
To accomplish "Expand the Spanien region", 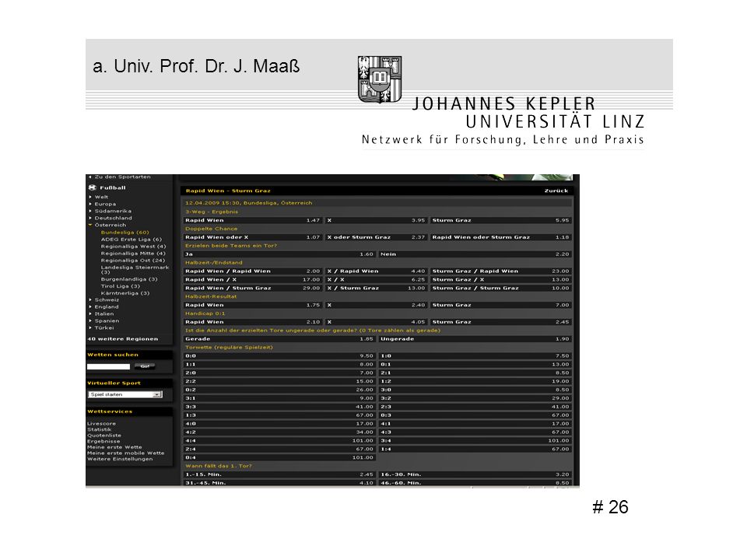I will pos(107,321).
